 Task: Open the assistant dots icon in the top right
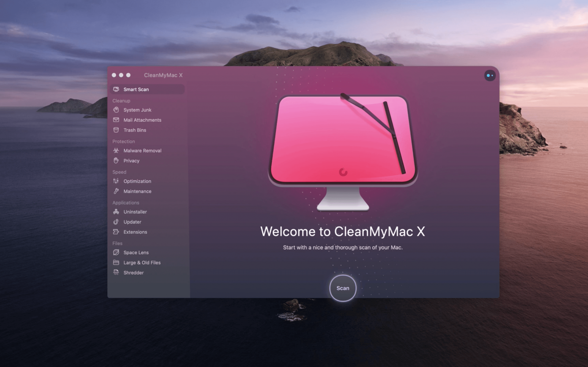pos(490,75)
